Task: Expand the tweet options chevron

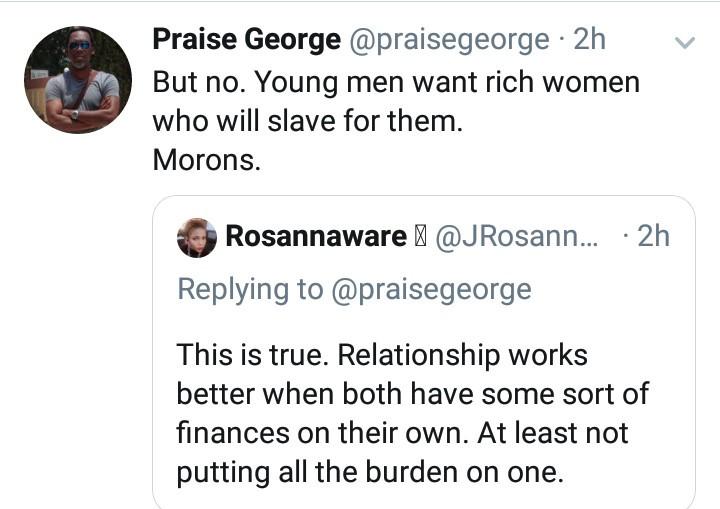Action: [x=685, y=42]
